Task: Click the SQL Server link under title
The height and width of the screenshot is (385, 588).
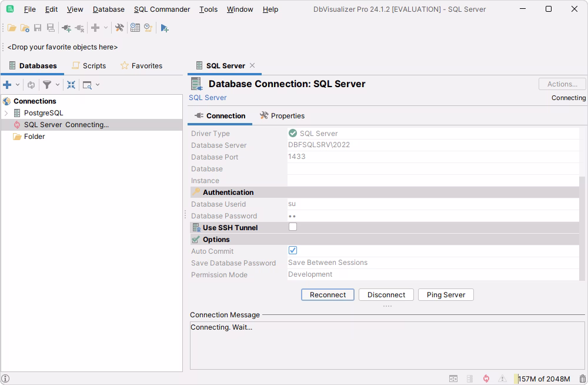Action: [x=208, y=98]
